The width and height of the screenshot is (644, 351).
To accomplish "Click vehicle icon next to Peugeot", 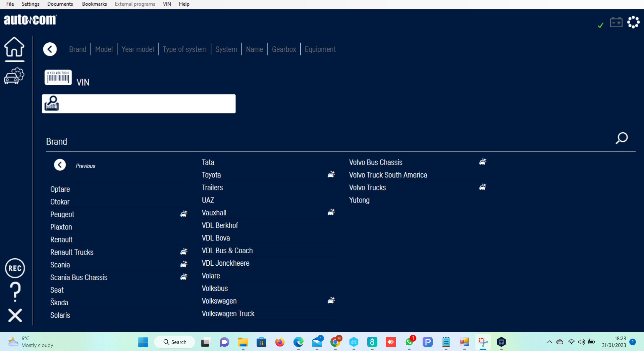I will [184, 214].
